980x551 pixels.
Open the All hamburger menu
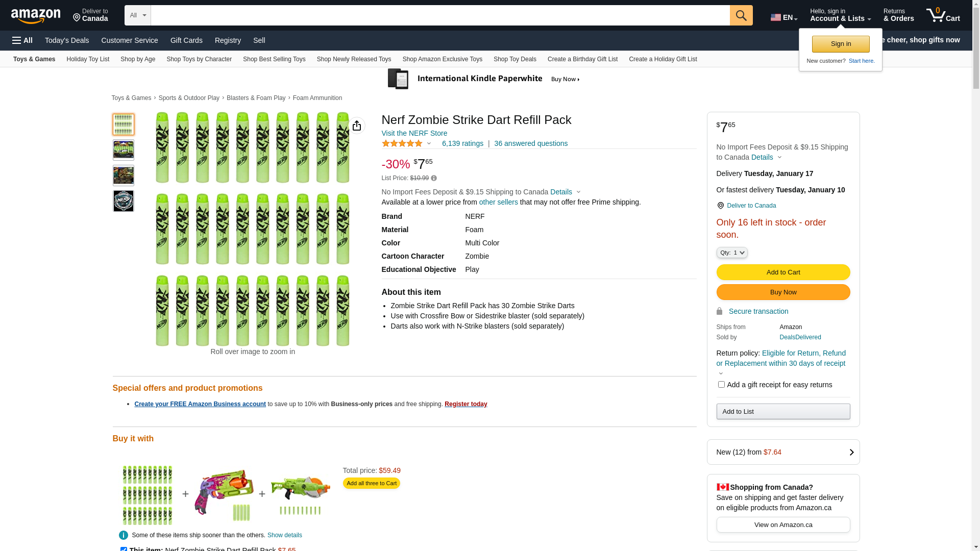coord(22,40)
